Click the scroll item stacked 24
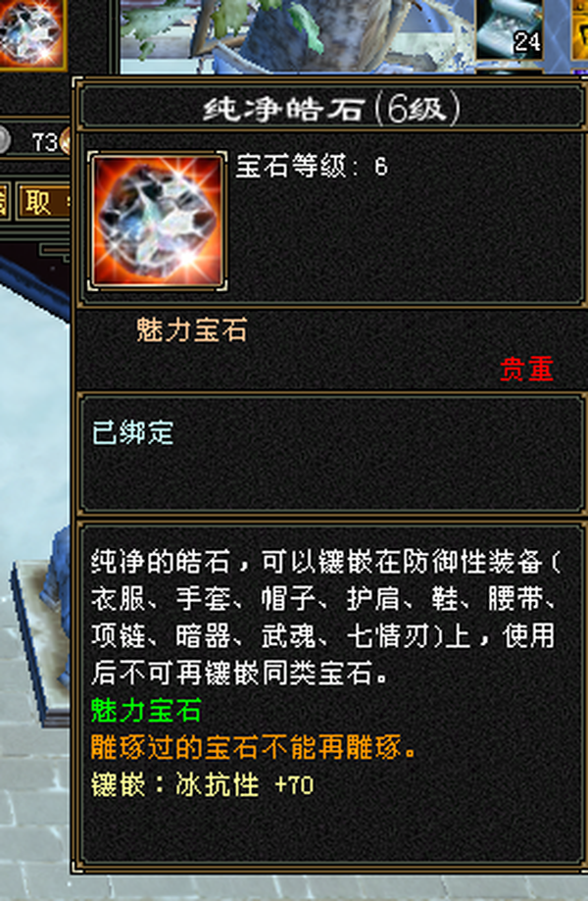The width and height of the screenshot is (588, 901). (x=510, y=28)
